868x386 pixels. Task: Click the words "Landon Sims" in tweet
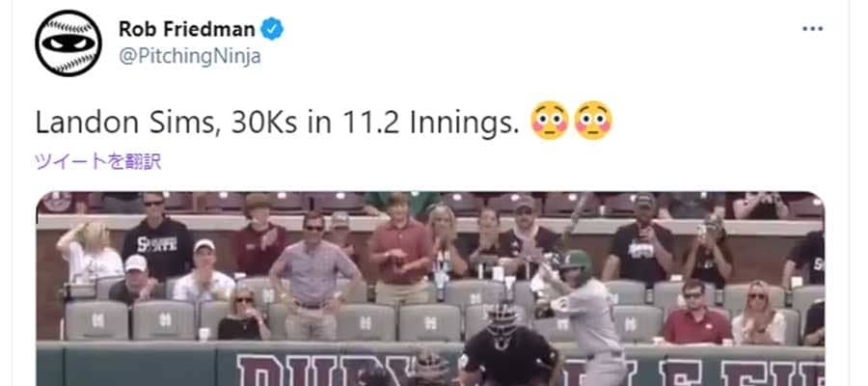click(124, 123)
